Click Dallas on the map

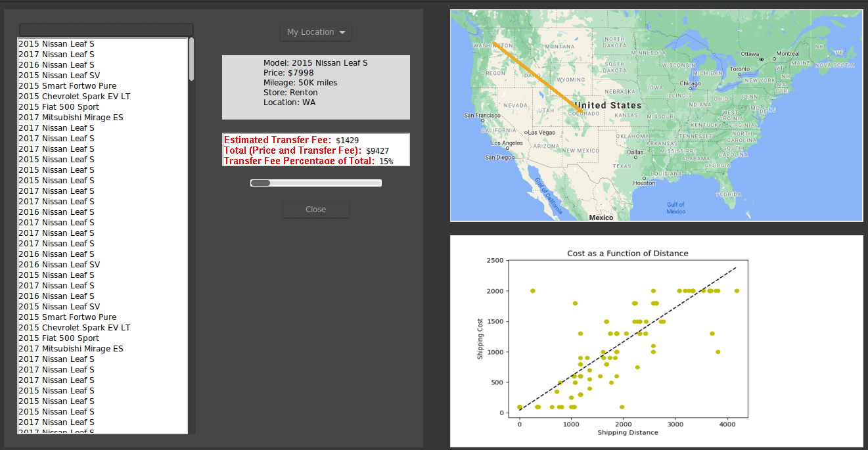635,152
